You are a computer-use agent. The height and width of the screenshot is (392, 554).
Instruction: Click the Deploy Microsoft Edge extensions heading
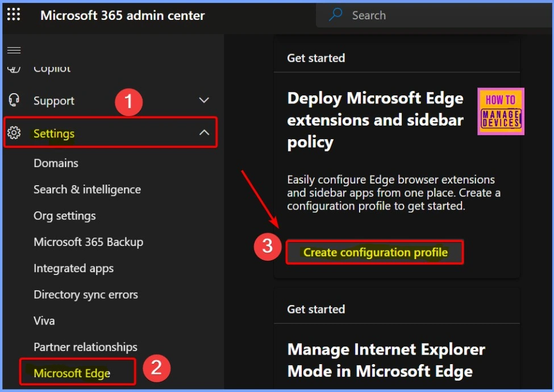click(375, 120)
